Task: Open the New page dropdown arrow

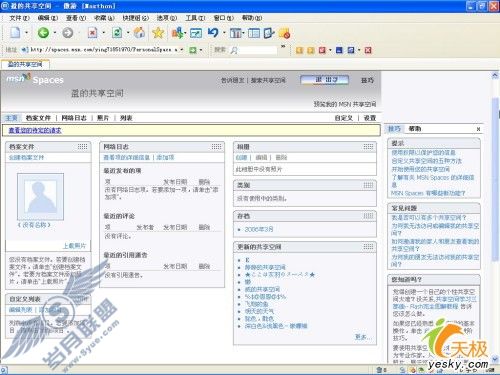Action: [26, 33]
